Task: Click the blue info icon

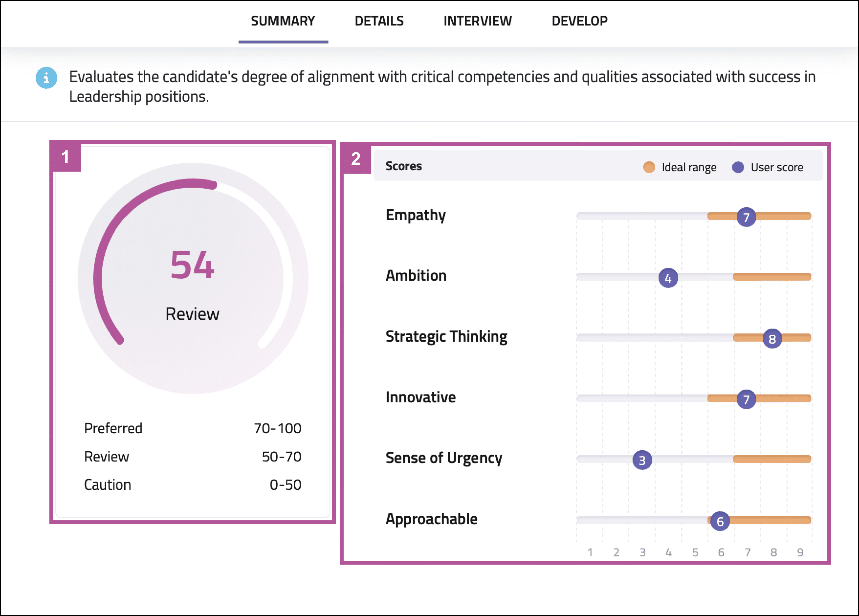Action: (46, 78)
